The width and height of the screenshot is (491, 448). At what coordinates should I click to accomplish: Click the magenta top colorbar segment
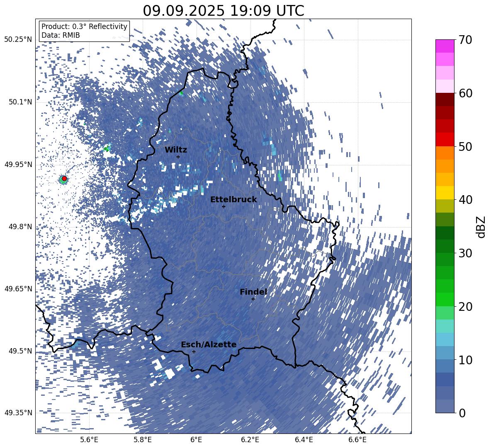click(445, 46)
